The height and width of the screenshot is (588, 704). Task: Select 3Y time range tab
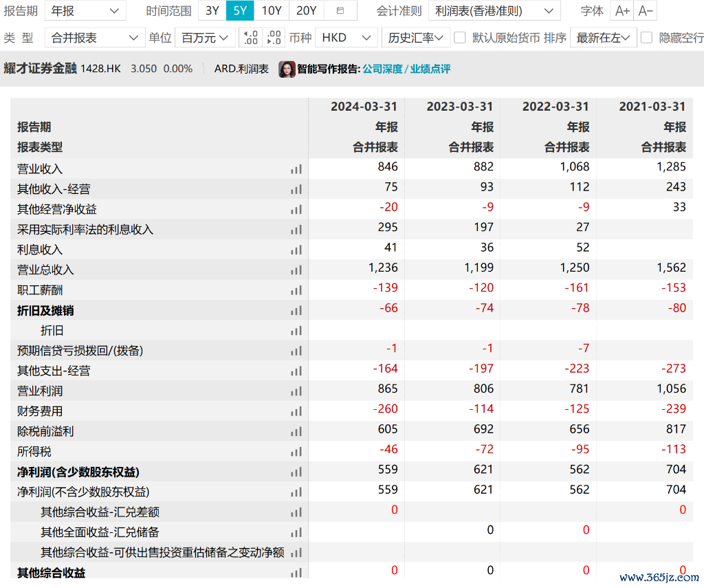212,11
